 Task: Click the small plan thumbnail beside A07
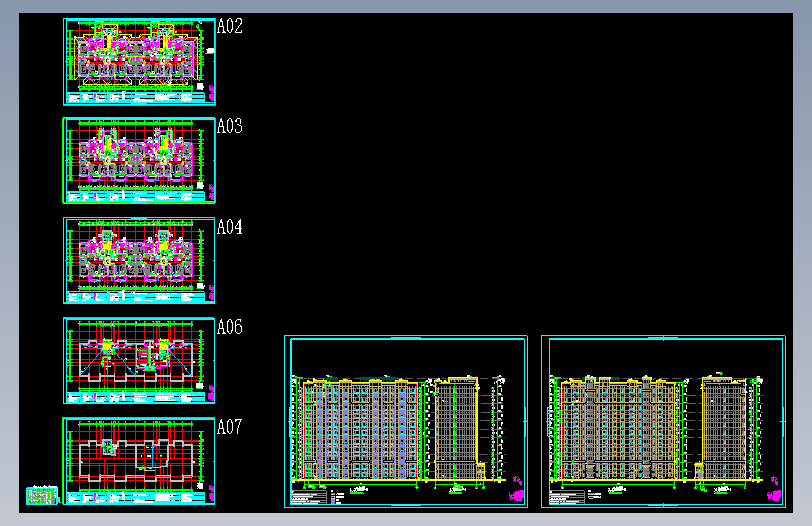click(x=42, y=495)
